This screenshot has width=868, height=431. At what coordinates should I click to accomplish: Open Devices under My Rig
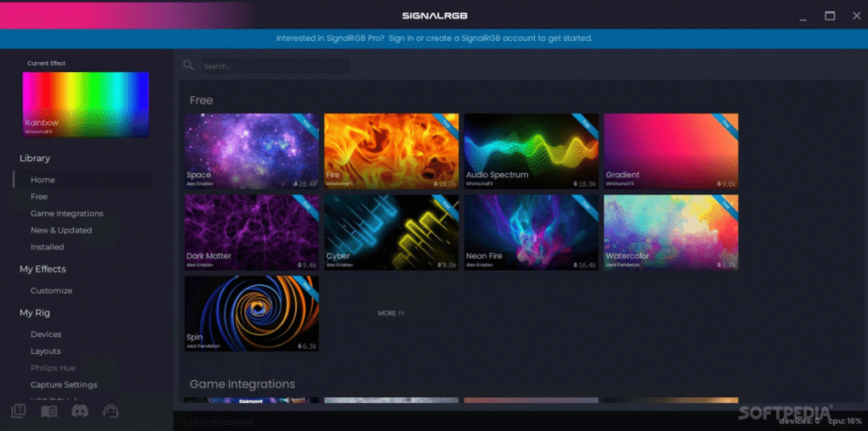coord(46,334)
